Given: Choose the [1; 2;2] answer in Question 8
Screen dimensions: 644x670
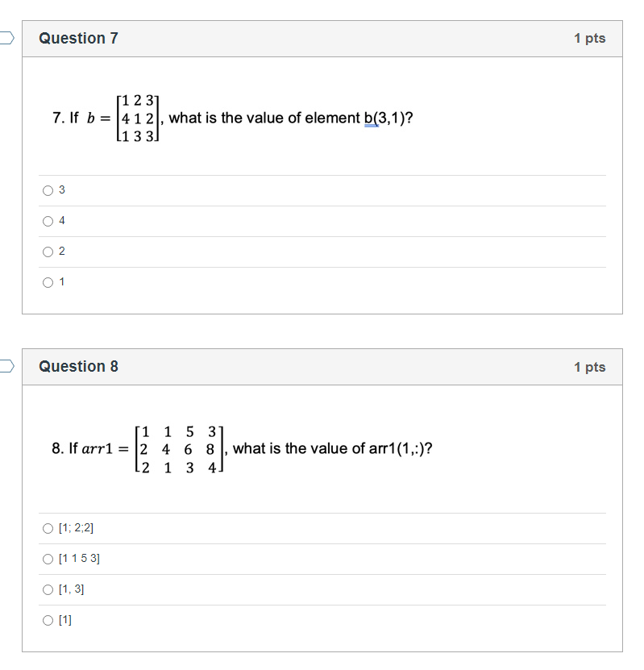Looking at the screenshot, I should pos(48,528).
